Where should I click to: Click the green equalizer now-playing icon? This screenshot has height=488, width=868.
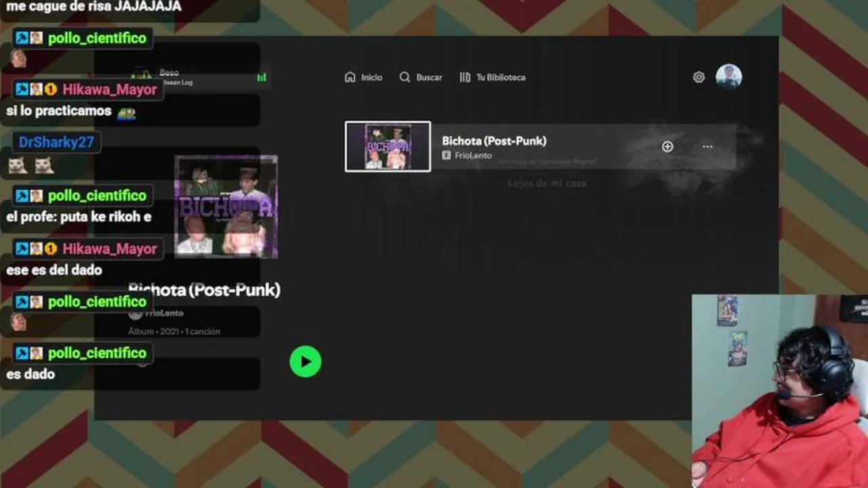262,77
